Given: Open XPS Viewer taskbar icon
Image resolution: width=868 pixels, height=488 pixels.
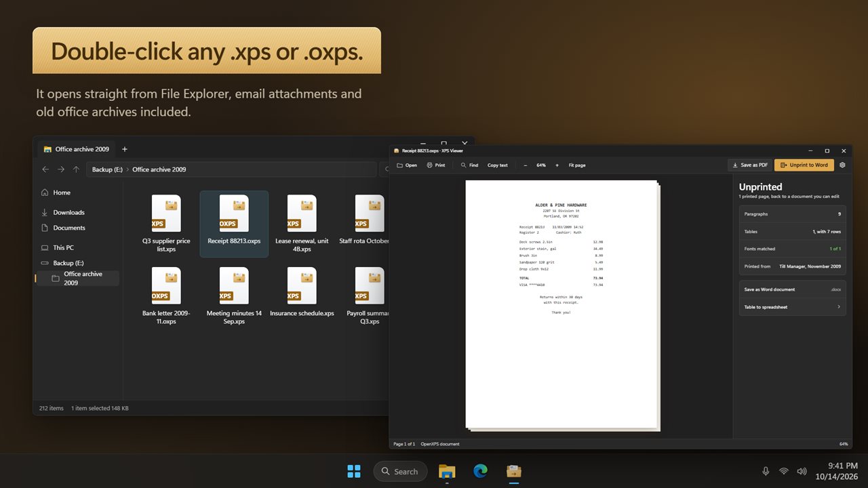Looking at the screenshot, I should (x=515, y=471).
